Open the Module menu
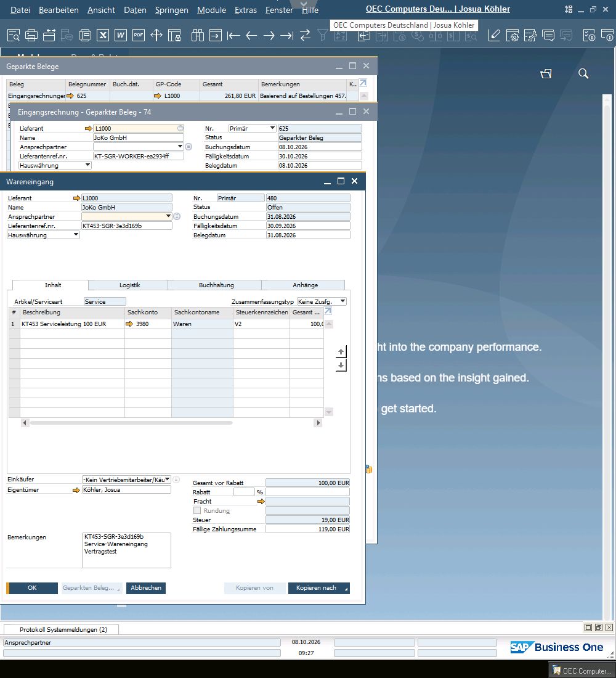Viewport: 616px width, 678px height. coord(211,10)
